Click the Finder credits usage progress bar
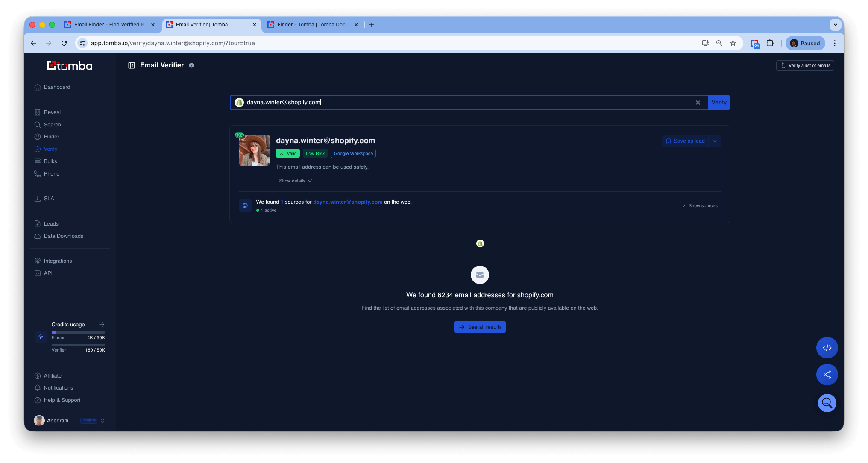 [x=78, y=332]
